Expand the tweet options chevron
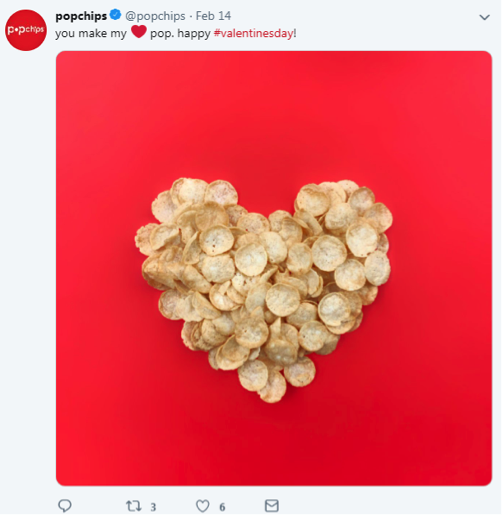This screenshot has height=515, width=502. [x=484, y=17]
